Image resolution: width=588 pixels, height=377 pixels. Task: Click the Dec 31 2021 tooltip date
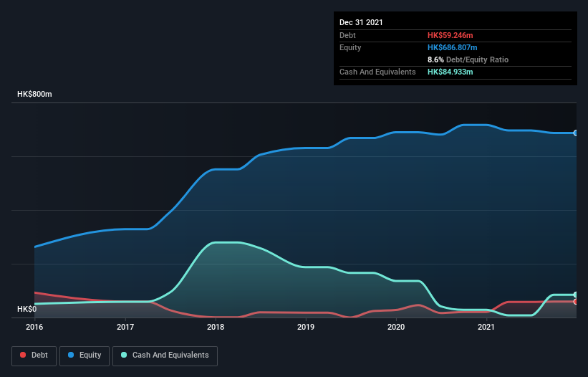361,22
